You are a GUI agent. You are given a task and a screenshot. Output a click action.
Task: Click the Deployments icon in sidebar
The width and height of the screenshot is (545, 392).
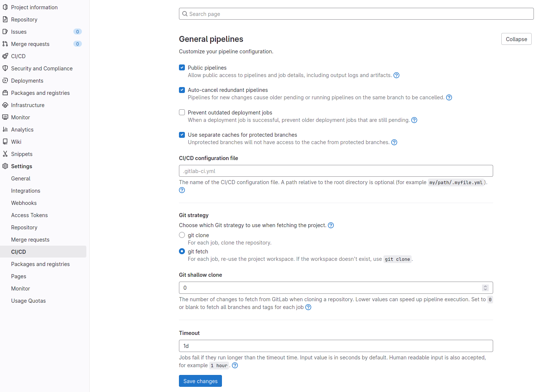(x=5, y=80)
